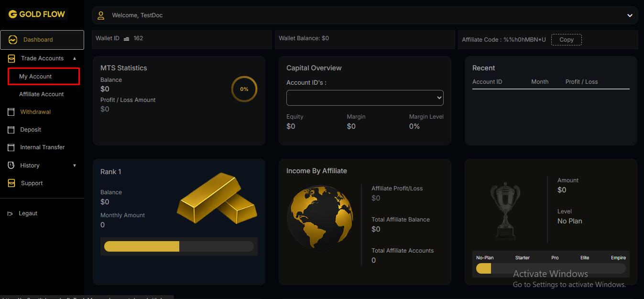
Task: Click the Support icon
Action: (x=11, y=183)
